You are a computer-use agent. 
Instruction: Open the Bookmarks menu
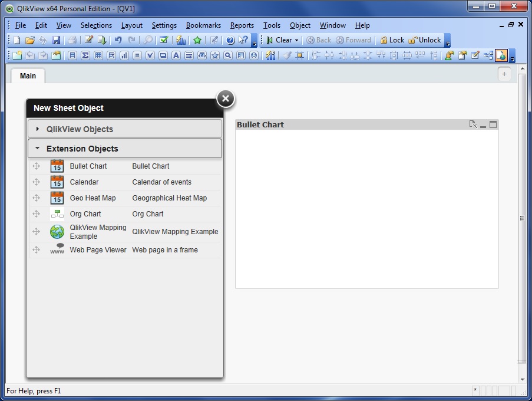tap(203, 25)
